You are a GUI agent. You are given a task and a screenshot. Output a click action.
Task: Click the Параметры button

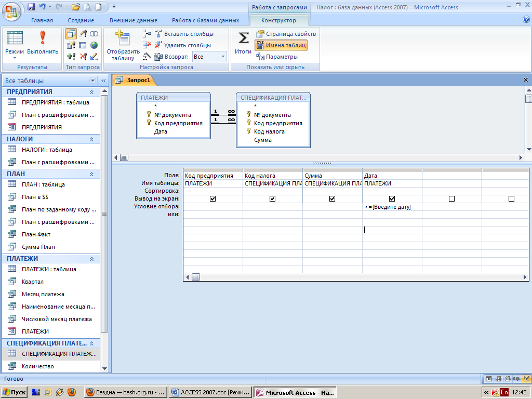[277, 57]
